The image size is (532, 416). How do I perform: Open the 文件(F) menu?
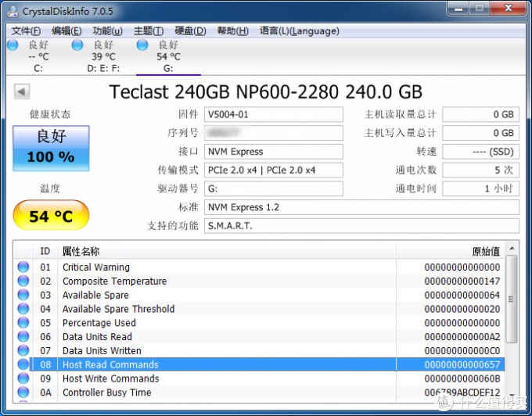[x=26, y=30]
